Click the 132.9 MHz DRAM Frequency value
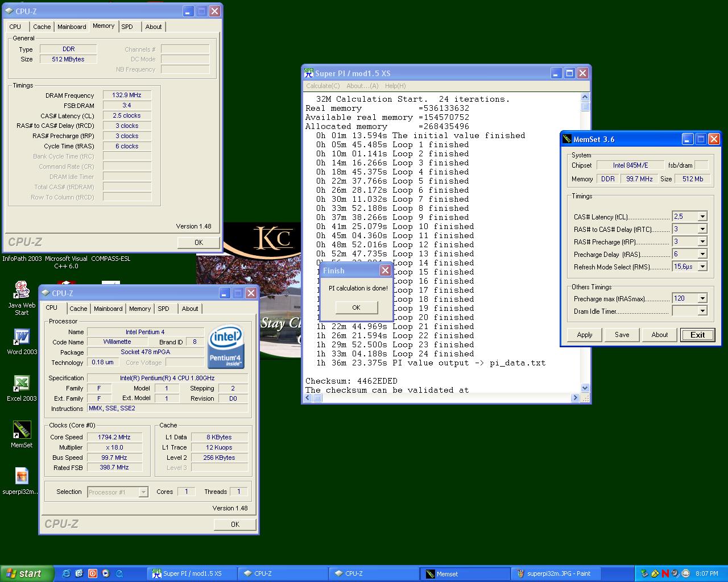This screenshot has height=582, width=728. (127, 95)
